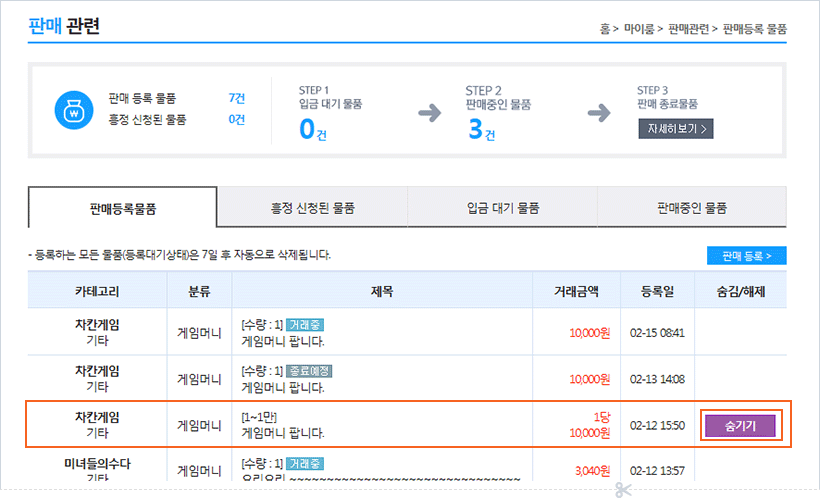Open the 판매중인 물품 tab

[x=691, y=208]
